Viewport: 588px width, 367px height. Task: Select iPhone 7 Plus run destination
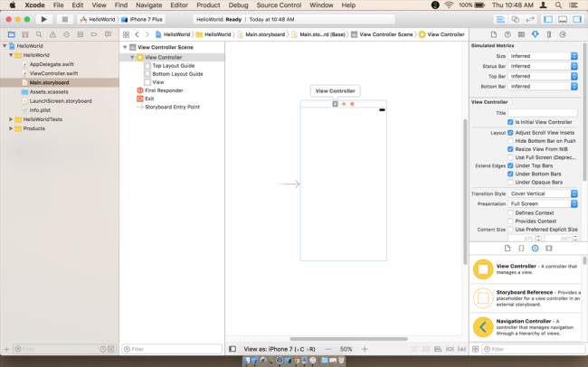[x=142, y=19]
